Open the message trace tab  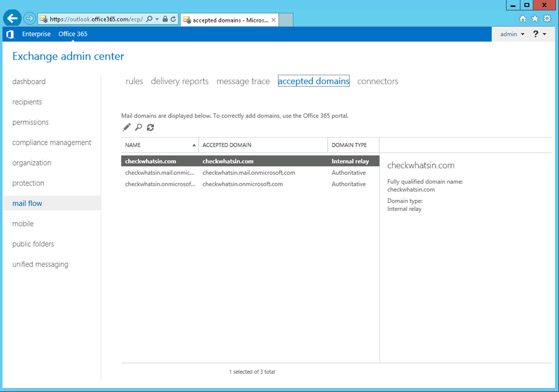click(x=243, y=81)
